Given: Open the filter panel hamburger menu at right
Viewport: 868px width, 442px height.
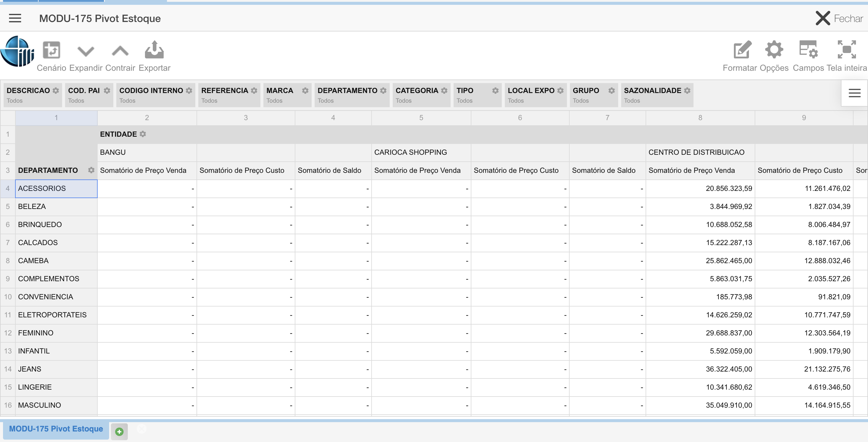Looking at the screenshot, I should click(x=854, y=93).
